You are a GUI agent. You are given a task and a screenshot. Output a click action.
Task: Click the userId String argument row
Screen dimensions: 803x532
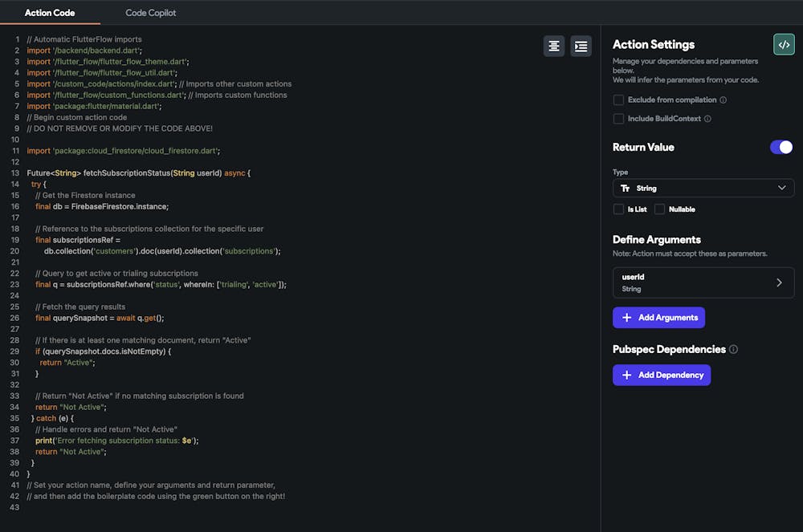pos(691,282)
